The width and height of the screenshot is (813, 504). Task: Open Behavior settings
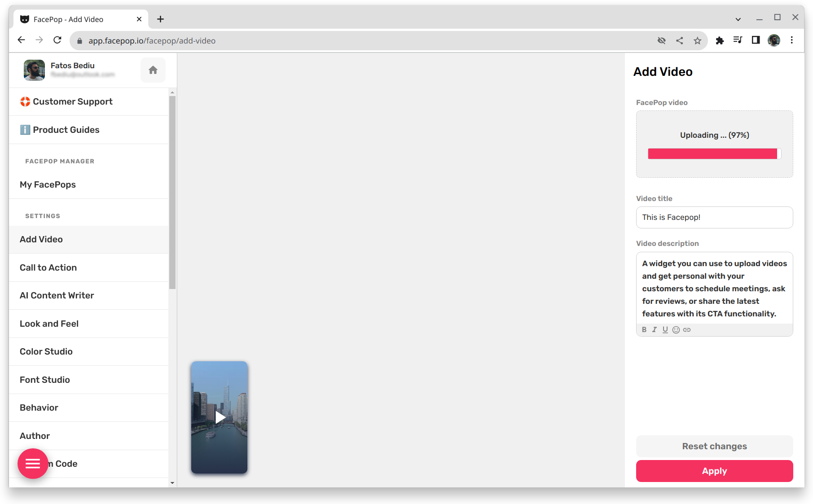[x=89, y=408]
